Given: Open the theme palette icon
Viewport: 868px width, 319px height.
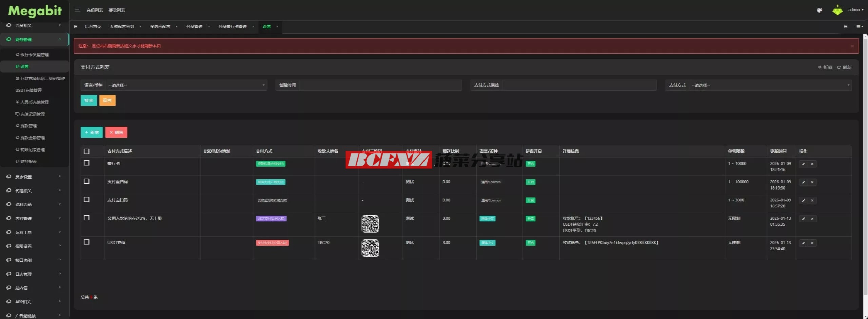Looking at the screenshot, I should [x=819, y=10].
